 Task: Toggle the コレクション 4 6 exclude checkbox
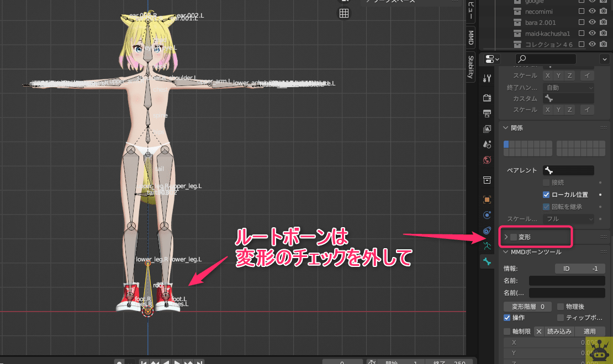[x=582, y=44]
